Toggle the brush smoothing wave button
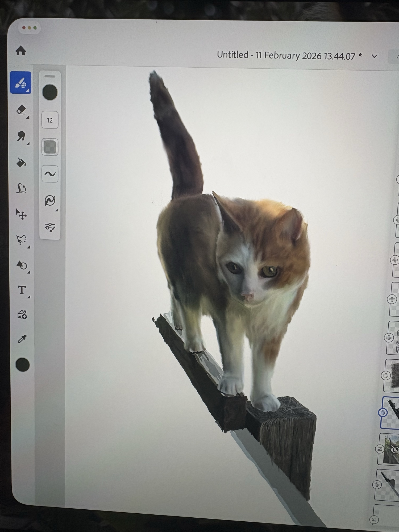399x532 pixels. pyautogui.click(x=50, y=174)
